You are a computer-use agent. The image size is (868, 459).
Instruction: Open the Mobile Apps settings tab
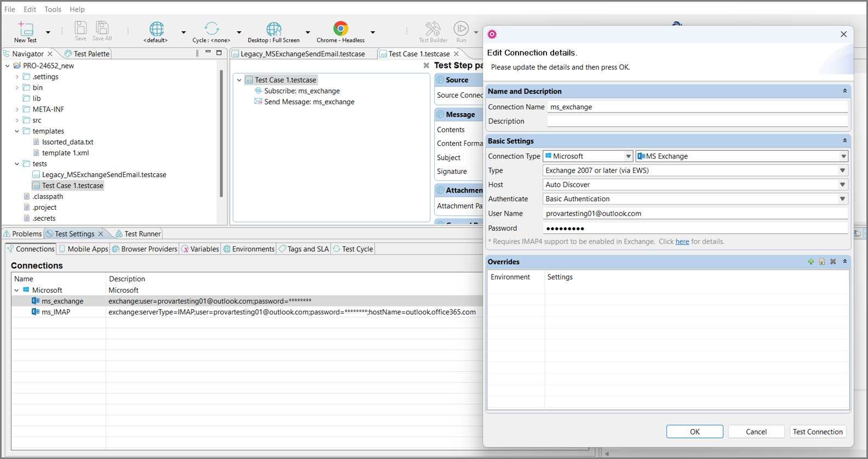point(83,249)
